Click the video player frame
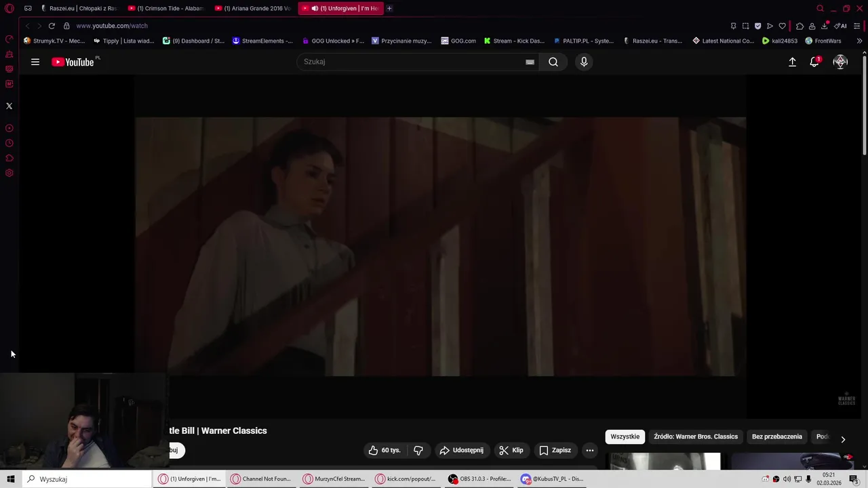Image resolution: width=868 pixels, height=488 pixels. (x=440, y=247)
